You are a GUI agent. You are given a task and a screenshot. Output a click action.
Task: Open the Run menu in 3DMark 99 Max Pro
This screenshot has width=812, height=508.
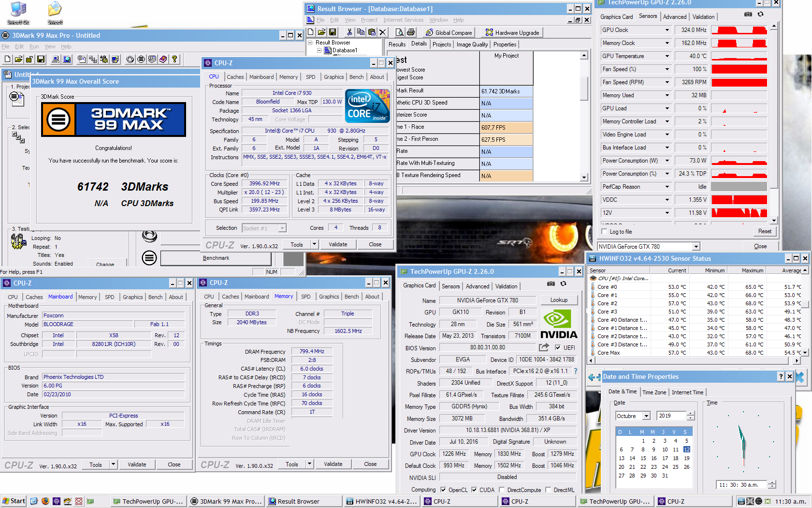(x=34, y=46)
